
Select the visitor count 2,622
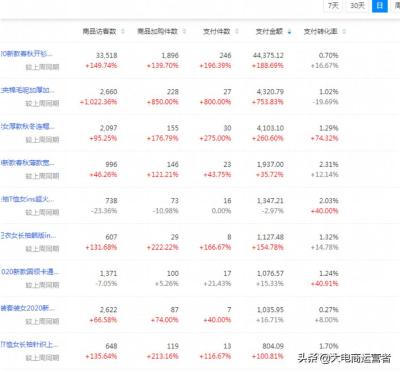click(109, 310)
